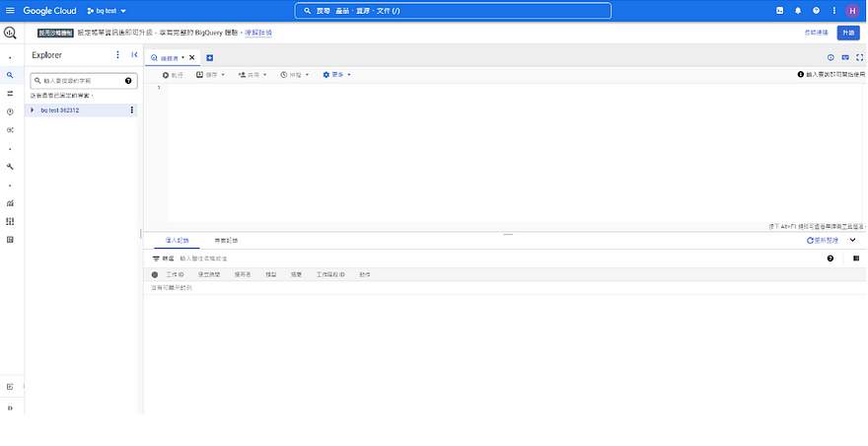Click the Explorer search help icon
868x446 pixels.
[x=128, y=81]
